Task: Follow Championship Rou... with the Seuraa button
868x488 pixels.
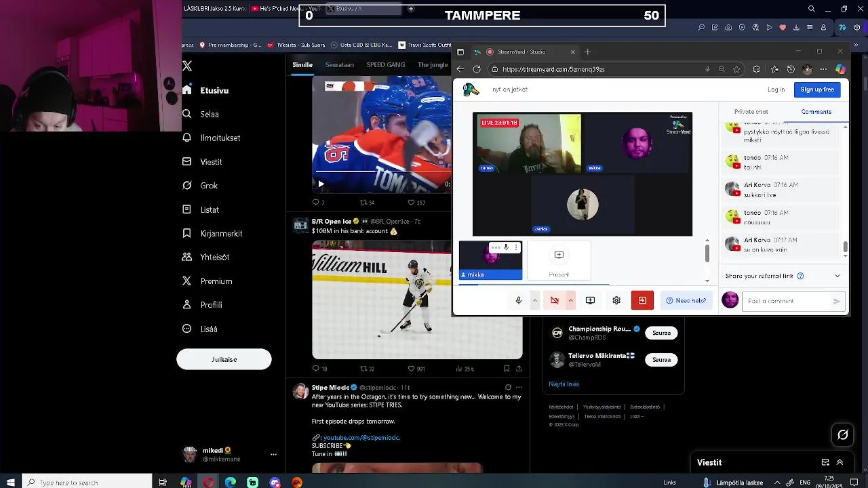Action: (661, 333)
